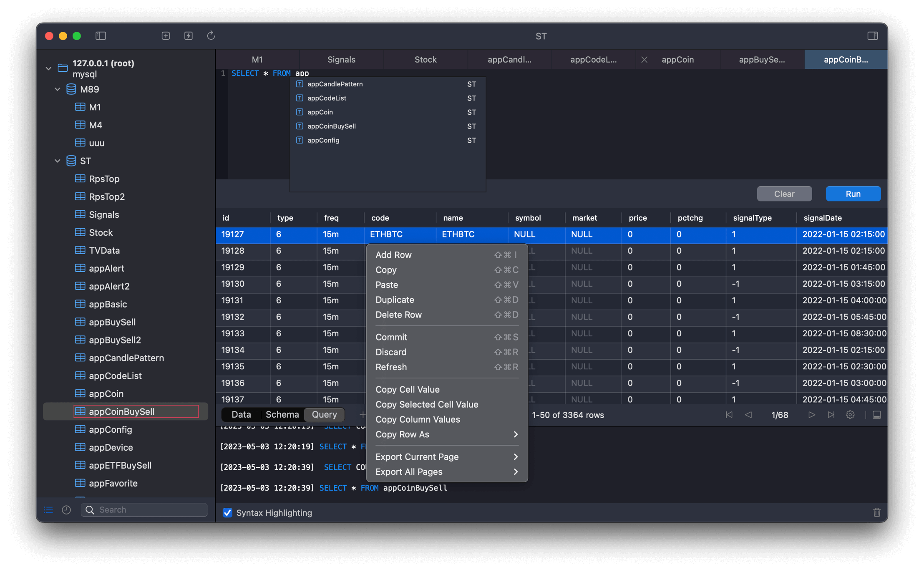This screenshot has width=924, height=570.
Task: Collapse the 127.0.0.1 (root) connection
Action: [x=48, y=68]
